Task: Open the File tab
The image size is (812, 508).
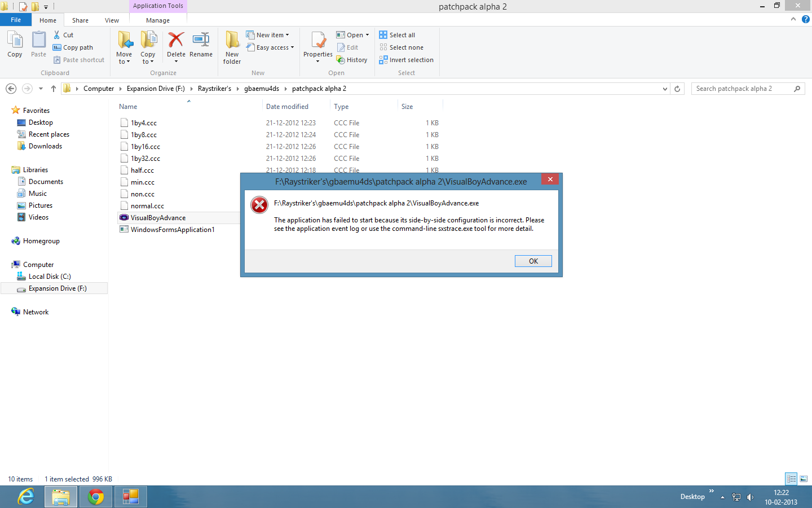Action: 16,20
